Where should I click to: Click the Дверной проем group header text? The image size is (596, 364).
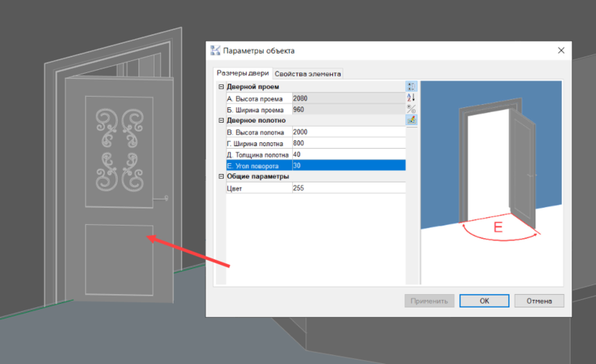pyautogui.click(x=253, y=86)
